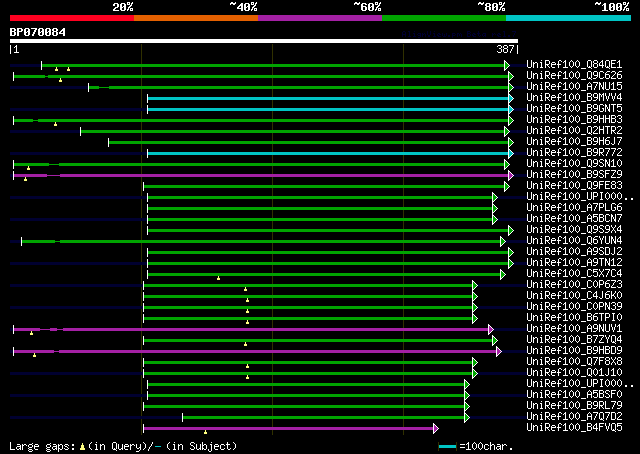Click the purple arrowhead ending the B9HBD9 alignment
Viewport: 640px width, 454px height.
point(499,352)
